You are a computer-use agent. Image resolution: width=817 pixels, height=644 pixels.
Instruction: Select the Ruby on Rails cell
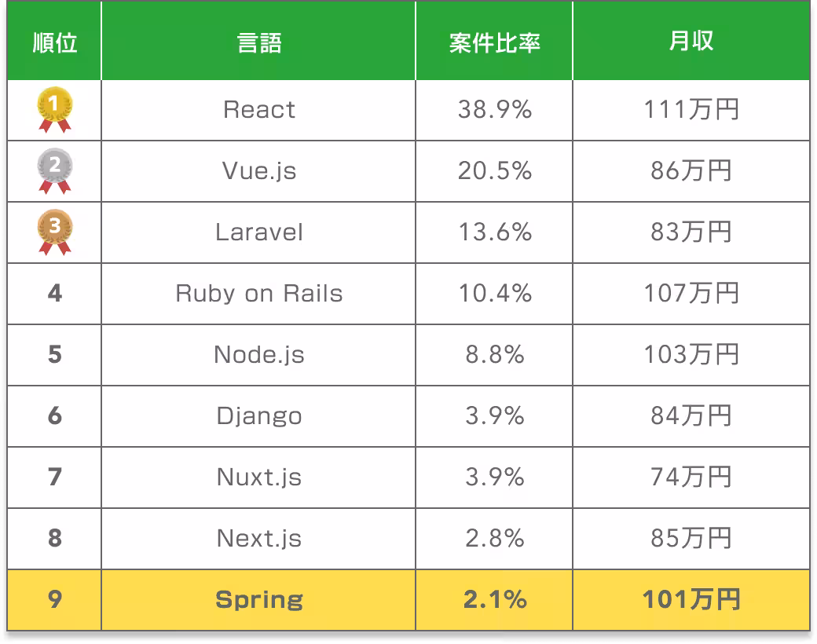point(258,294)
